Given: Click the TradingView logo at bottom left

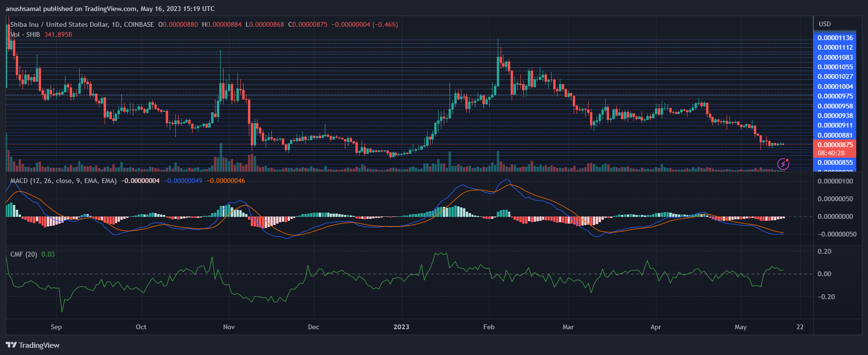Looking at the screenshot, I should (33, 345).
